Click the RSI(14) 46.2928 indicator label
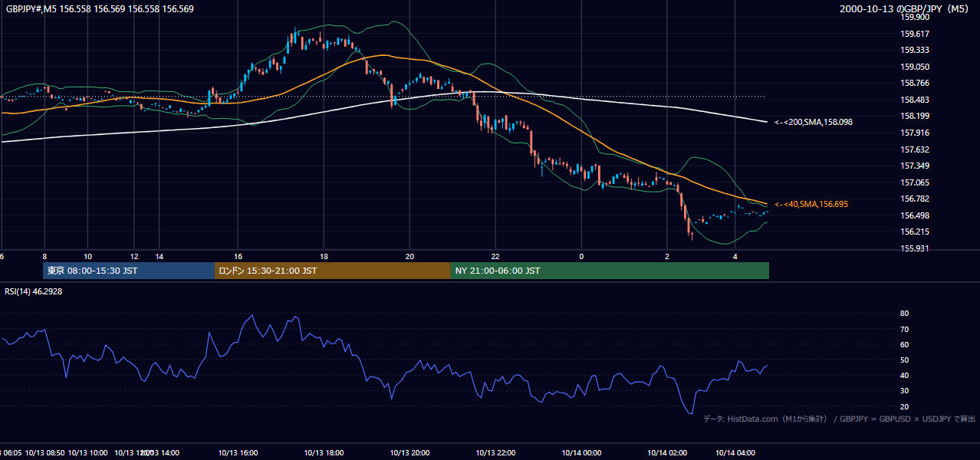The image size is (980, 460). click(x=33, y=292)
